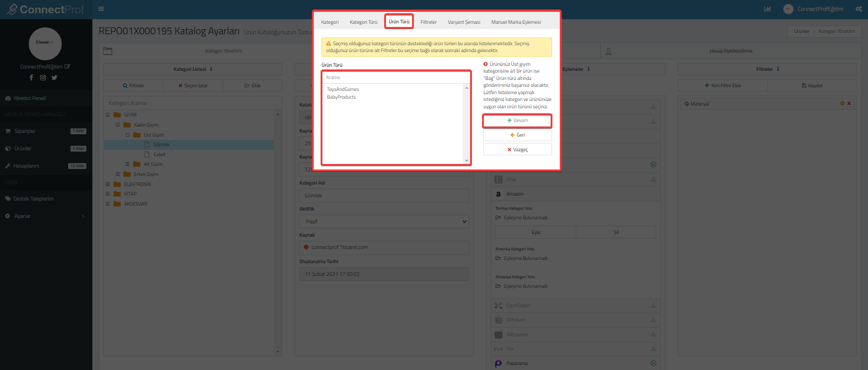Expand the Ayarlar sidebar chevron
This screenshot has width=868, height=370.
click(x=83, y=216)
